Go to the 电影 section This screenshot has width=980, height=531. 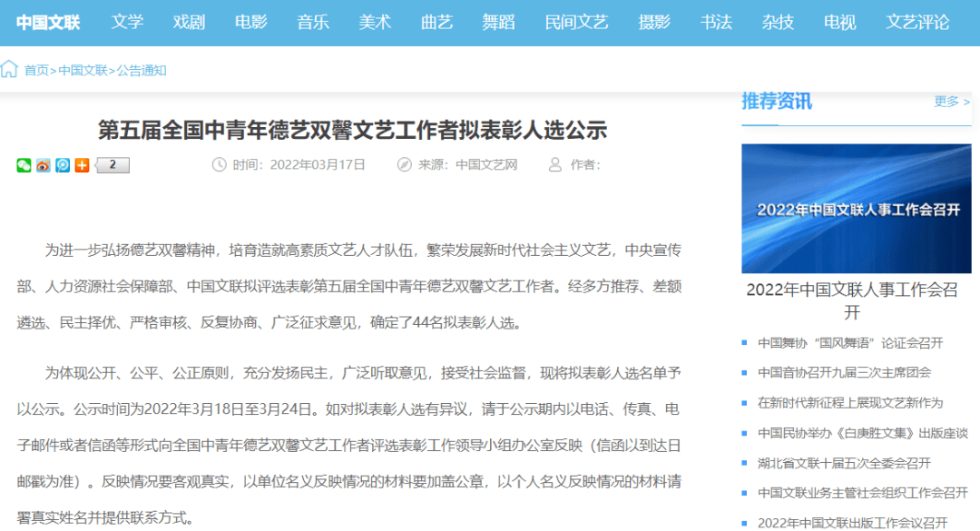[251, 23]
